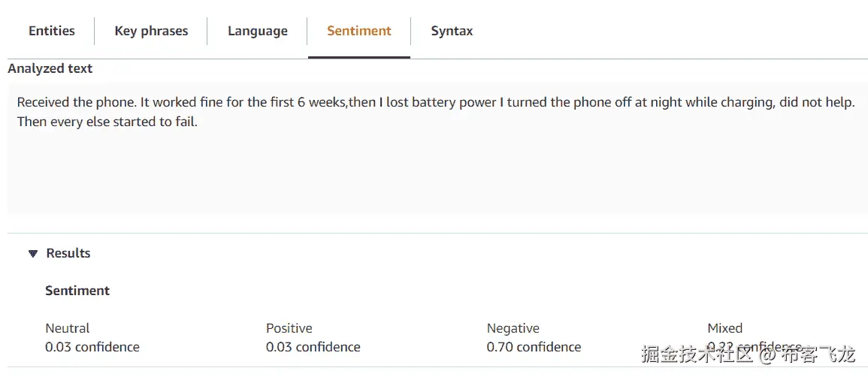Click the active Sentiment tab

[359, 31]
